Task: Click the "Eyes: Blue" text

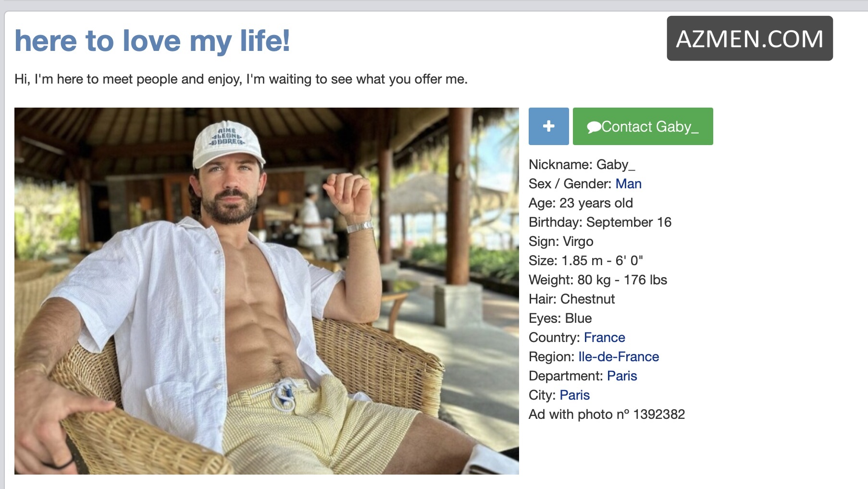Action: 560,318
